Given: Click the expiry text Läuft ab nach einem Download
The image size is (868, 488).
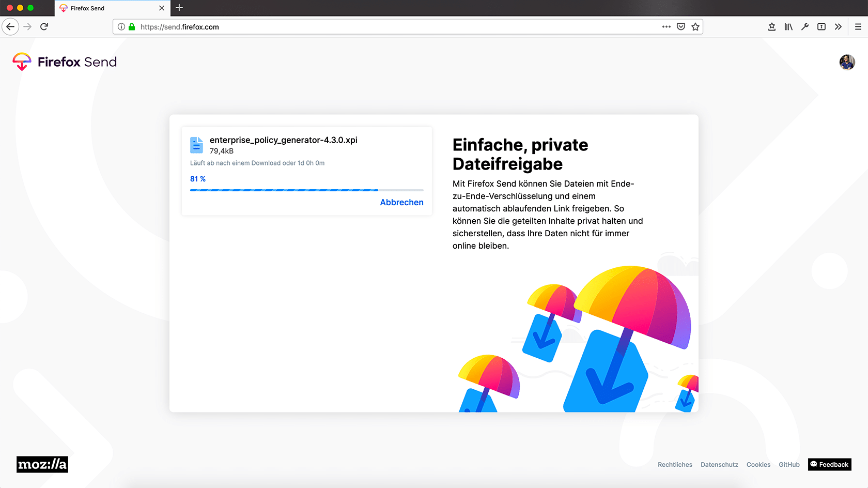Looking at the screenshot, I should [257, 163].
